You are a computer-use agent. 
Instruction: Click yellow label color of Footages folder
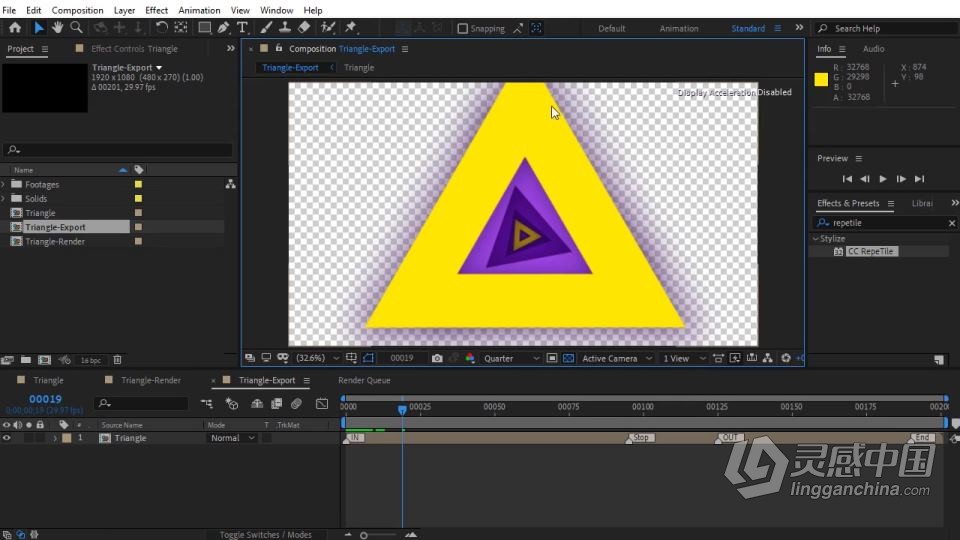[x=138, y=184]
